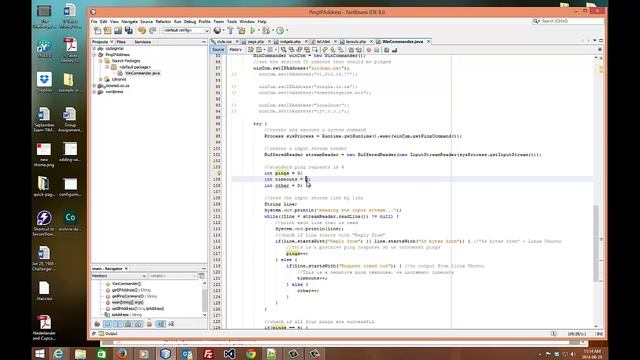Click the Source view button
This screenshot has height=360, width=640.
pos(218,50)
